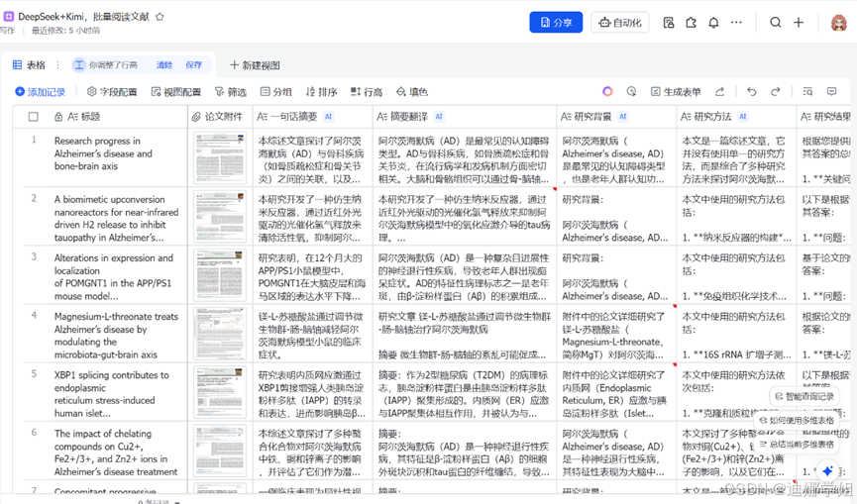Click the app logo icon beside DeepSeek+Kimi title
The width and height of the screenshot is (857, 504).
(x=9, y=17)
